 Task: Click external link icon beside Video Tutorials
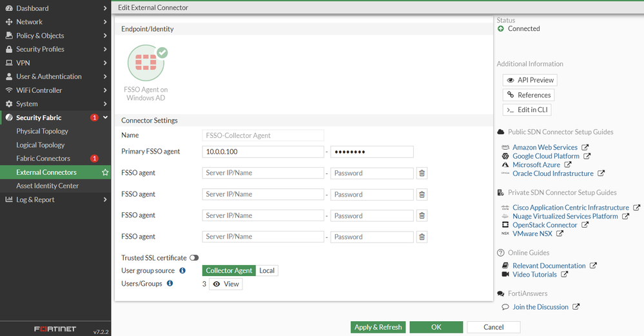(564, 274)
